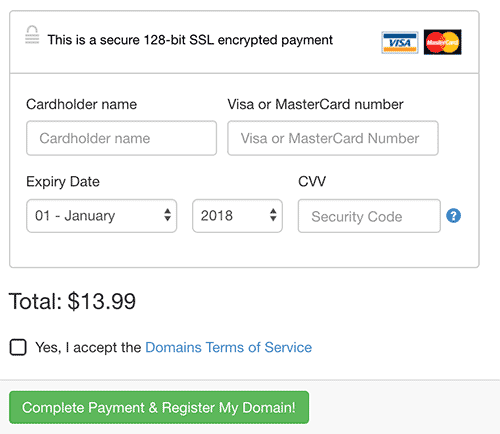Focus the Cardholder name input field
This screenshot has height=434, width=500.
click(x=121, y=138)
